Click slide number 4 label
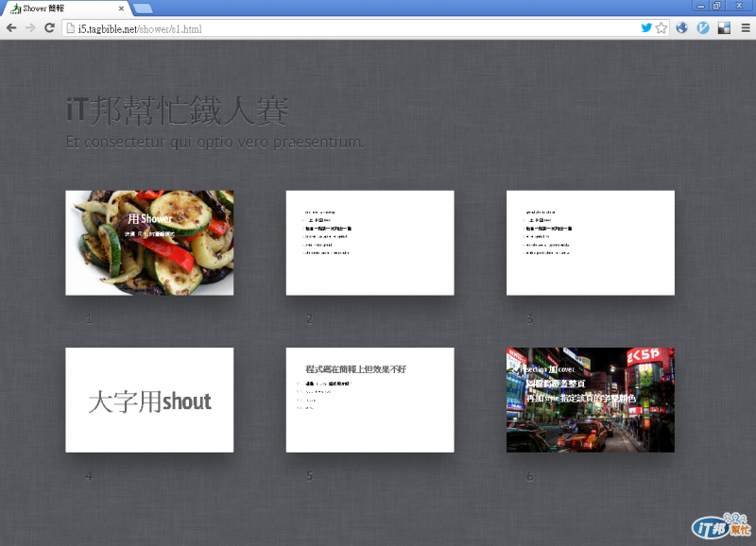The width and height of the screenshot is (756, 546). coord(89,476)
